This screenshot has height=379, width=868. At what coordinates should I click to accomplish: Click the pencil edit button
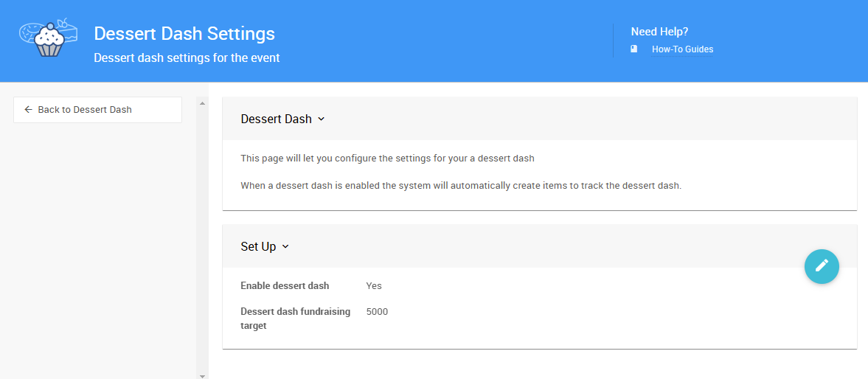822,265
